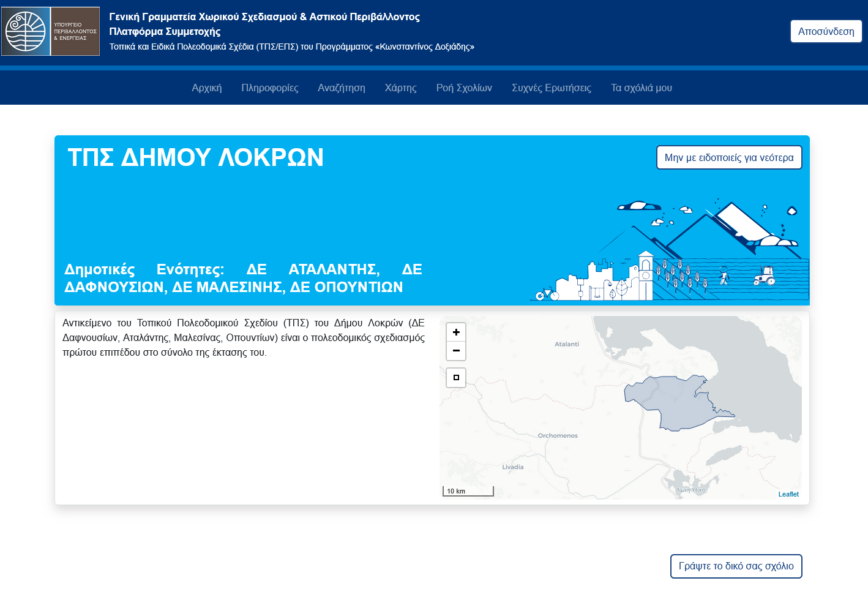Click Μην με ειδοποιείς για νεότερα button

pyautogui.click(x=729, y=157)
